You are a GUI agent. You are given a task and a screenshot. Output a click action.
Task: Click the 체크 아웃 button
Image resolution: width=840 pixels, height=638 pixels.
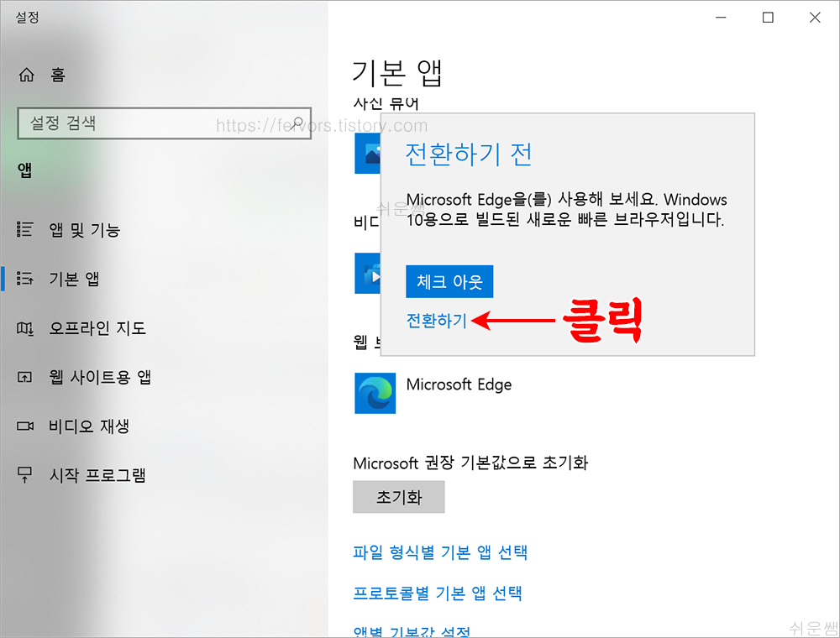click(449, 281)
